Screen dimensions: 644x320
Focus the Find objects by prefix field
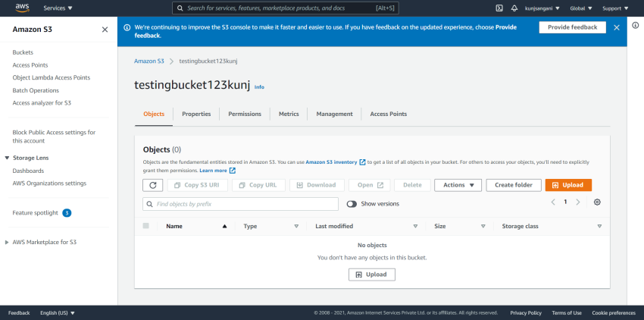pyautogui.click(x=240, y=204)
